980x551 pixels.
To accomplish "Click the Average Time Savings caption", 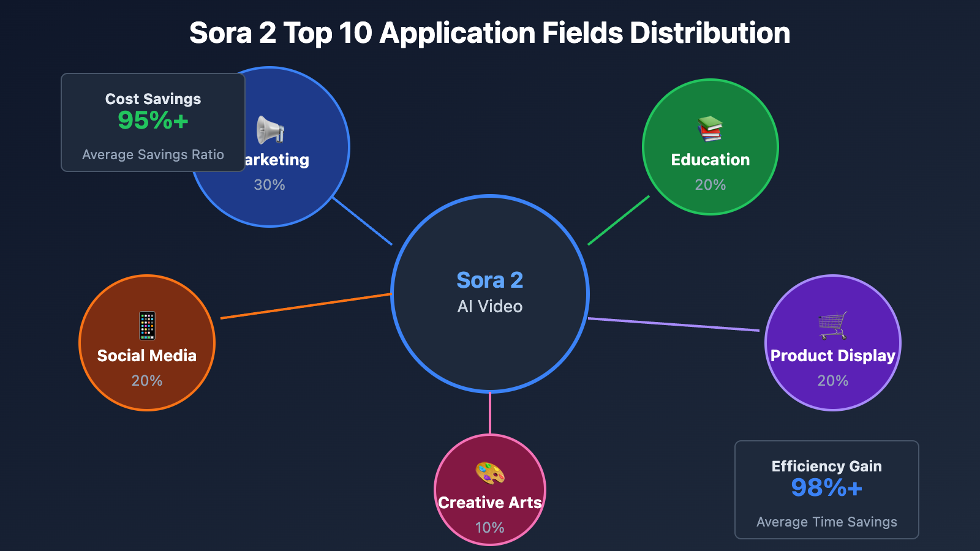I will (827, 522).
